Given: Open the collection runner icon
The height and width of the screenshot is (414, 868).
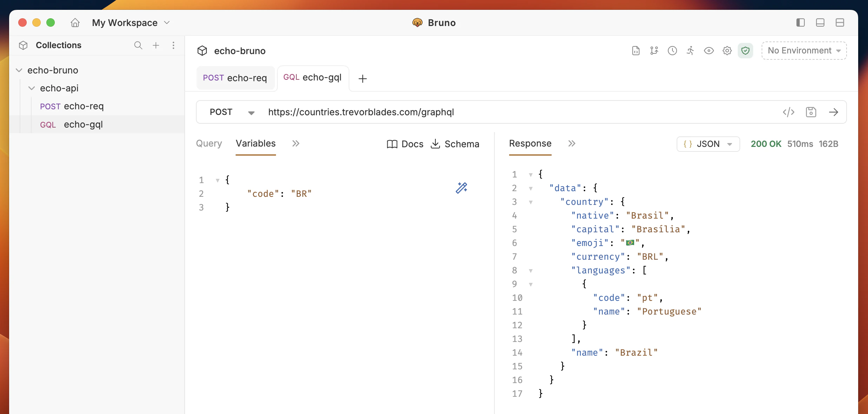Looking at the screenshot, I should (690, 50).
